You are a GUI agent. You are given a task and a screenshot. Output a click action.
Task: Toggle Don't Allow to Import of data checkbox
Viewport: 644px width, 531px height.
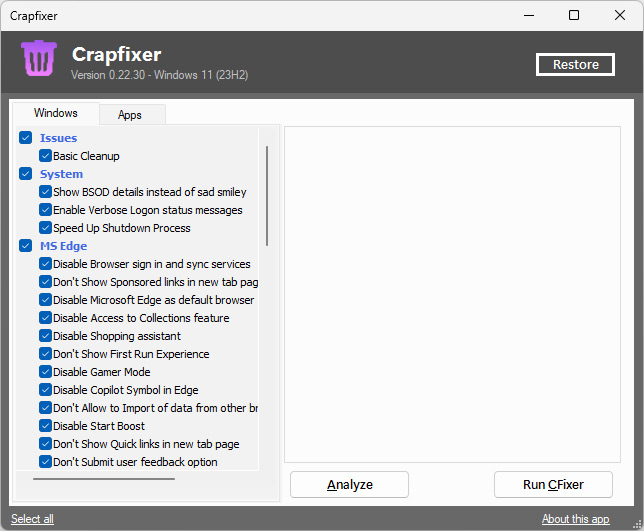[45, 408]
